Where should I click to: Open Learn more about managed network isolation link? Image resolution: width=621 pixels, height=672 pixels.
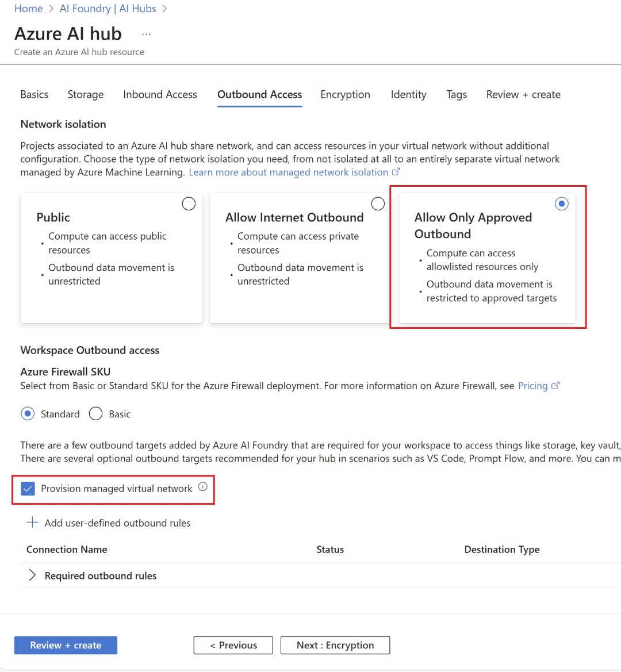click(289, 172)
